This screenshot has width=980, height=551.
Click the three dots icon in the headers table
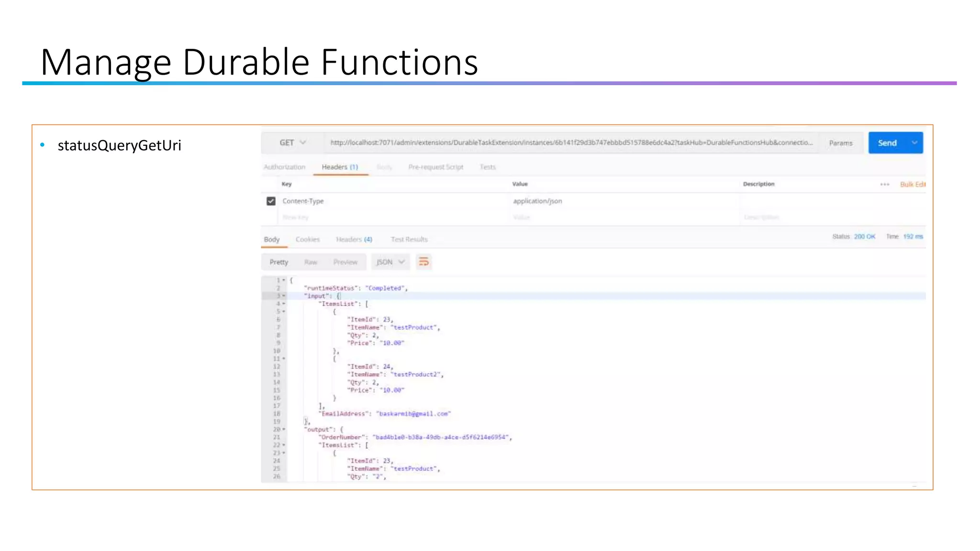pos(884,184)
